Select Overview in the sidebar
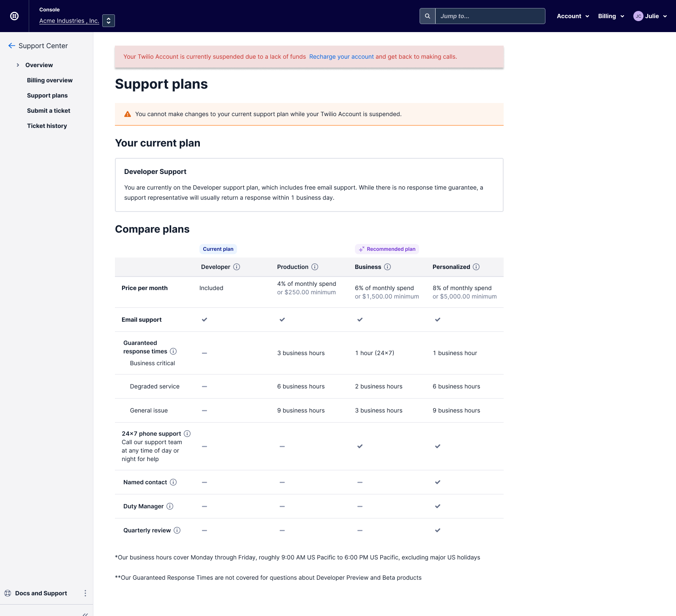Image resolution: width=676 pixels, height=616 pixels. point(39,65)
